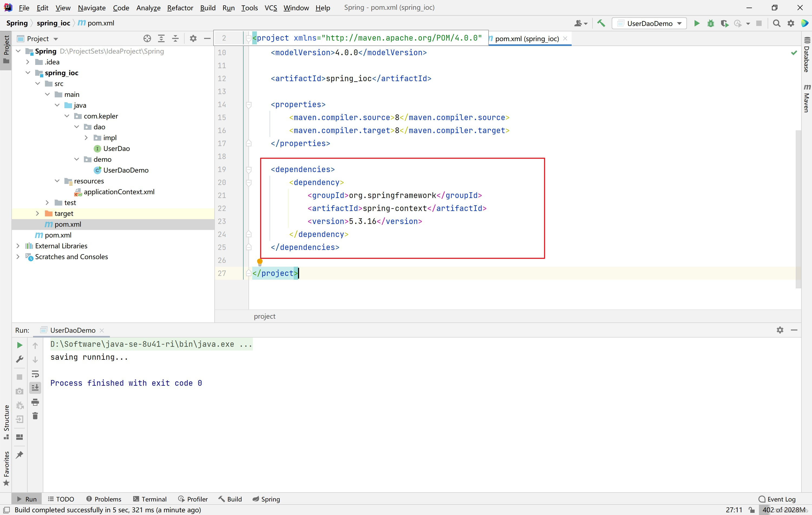Toggle the Structure side tab

coord(6,422)
